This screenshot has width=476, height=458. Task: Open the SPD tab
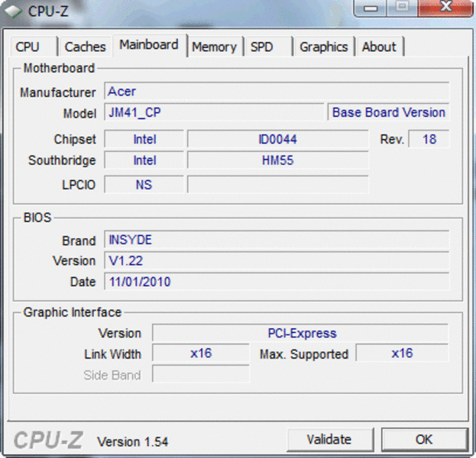(x=269, y=47)
